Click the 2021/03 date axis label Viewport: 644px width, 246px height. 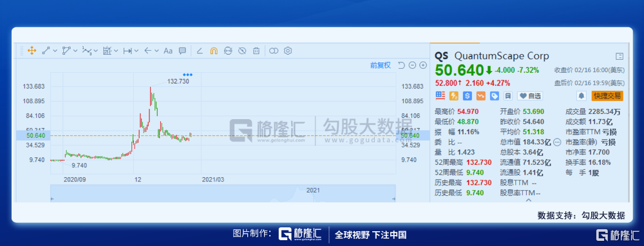pos(213,180)
